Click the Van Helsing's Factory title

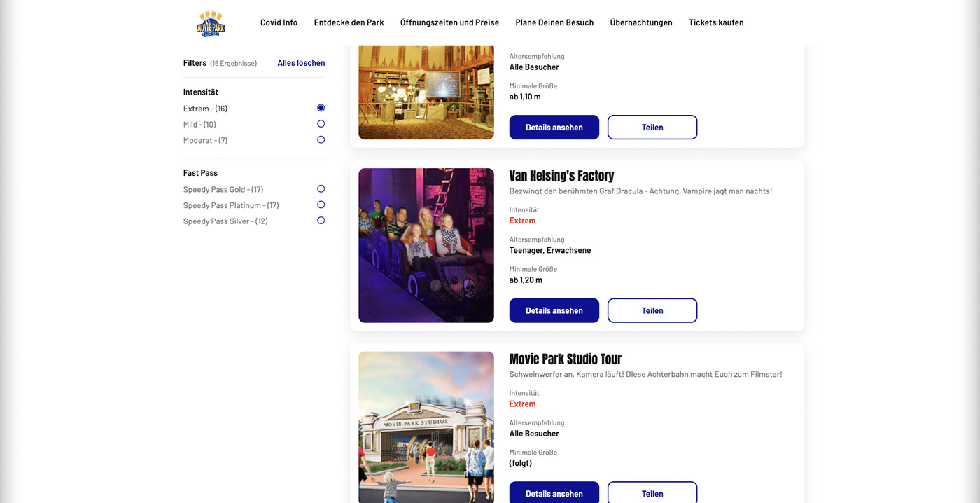click(x=561, y=176)
